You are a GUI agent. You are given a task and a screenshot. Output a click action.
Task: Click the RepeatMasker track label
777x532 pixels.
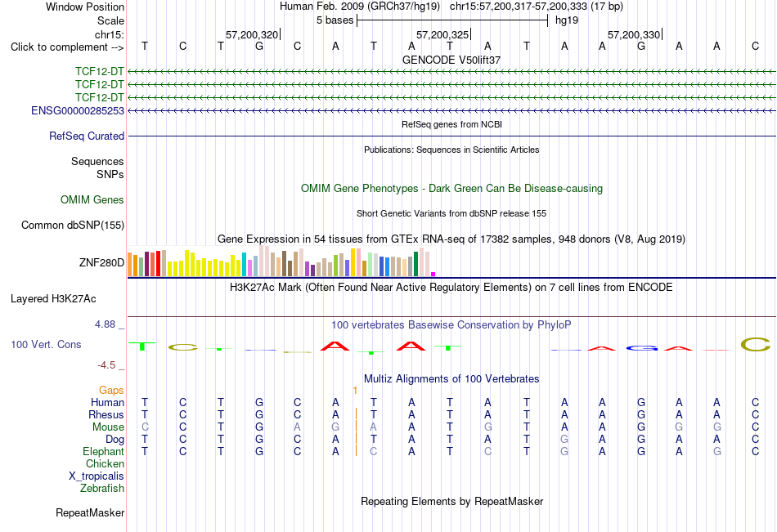pyautogui.click(x=90, y=512)
